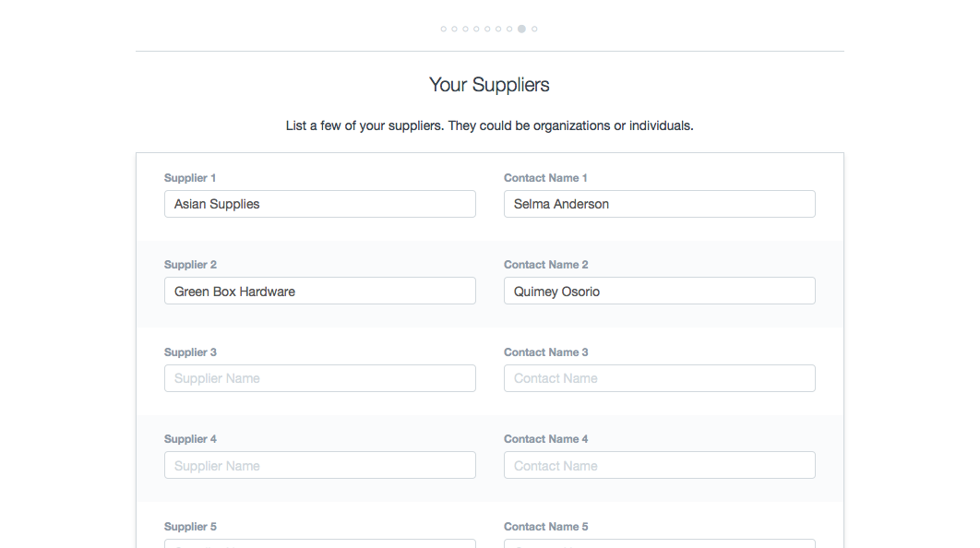Viewport: 980px width, 548px height.
Task: Select the Contact Name 4 input box
Action: point(659,466)
